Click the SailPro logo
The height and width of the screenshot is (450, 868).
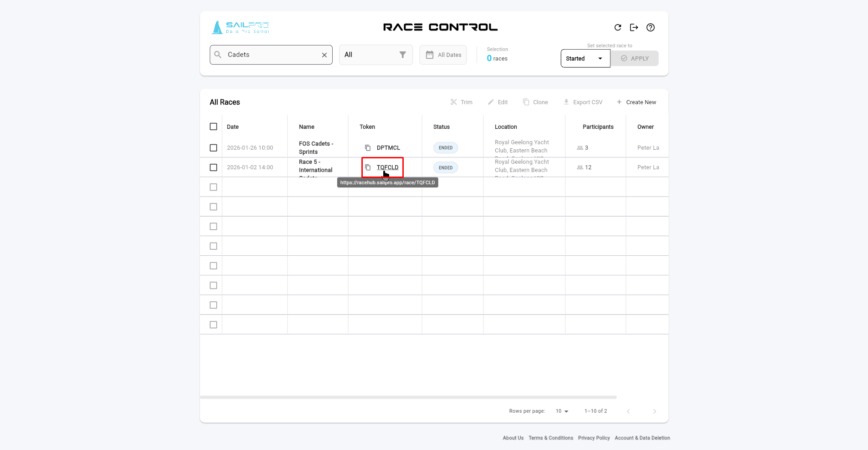[241, 27]
